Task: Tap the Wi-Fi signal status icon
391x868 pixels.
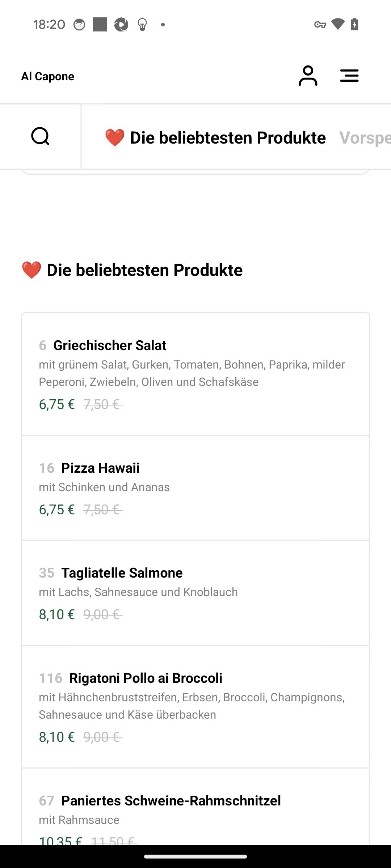Action: pos(338,24)
